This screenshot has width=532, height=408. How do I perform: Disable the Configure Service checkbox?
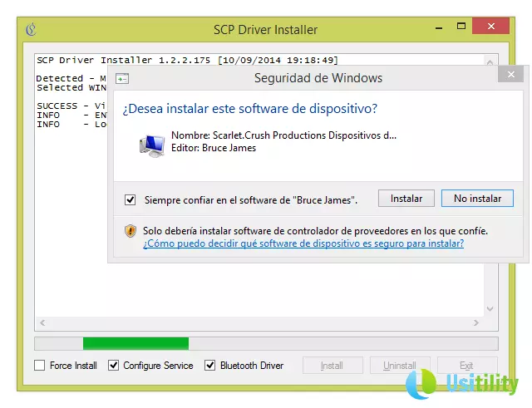(113, 365)
